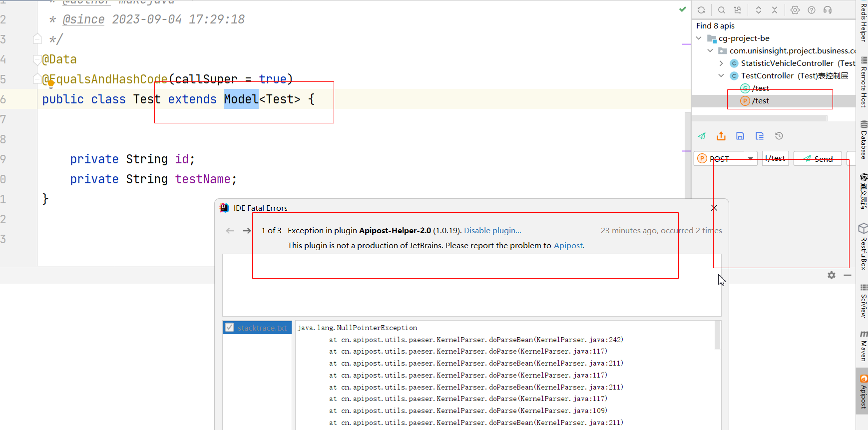The image size is (868, 430).
Task: Click the Apipost-Helper-2.0 plugin name
Action: (395, 231)
